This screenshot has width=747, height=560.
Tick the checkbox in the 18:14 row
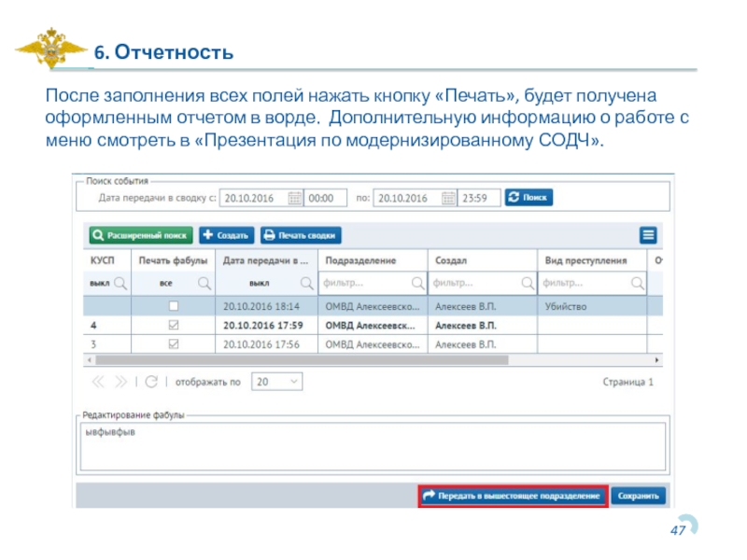[x=174, y=306]
